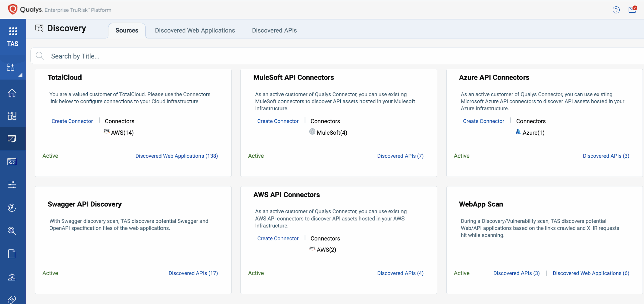Click the Azure connector logo icon
Image resolution: width=644 pixels, height=304 pixels.
pyautogui.click(x=518, y=132)
